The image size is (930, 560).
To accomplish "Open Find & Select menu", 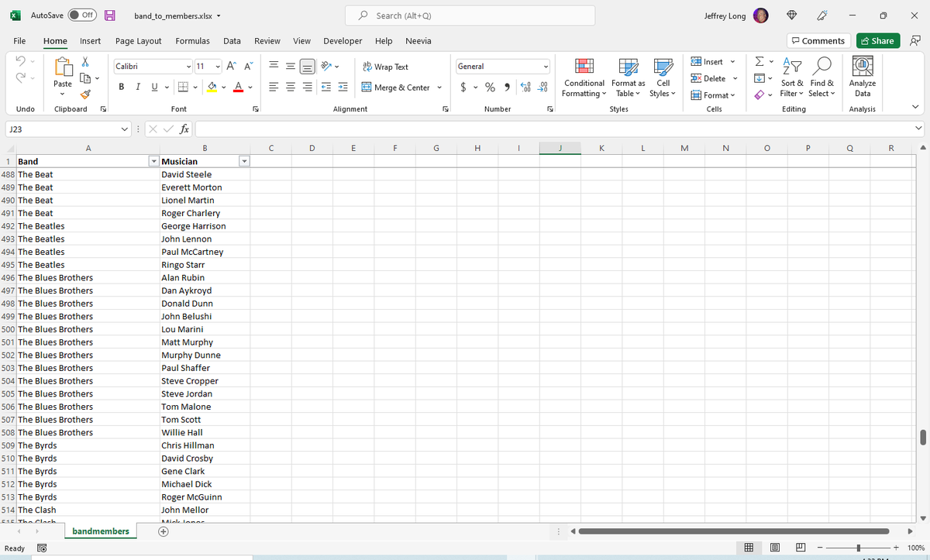I will click(821, 78).
